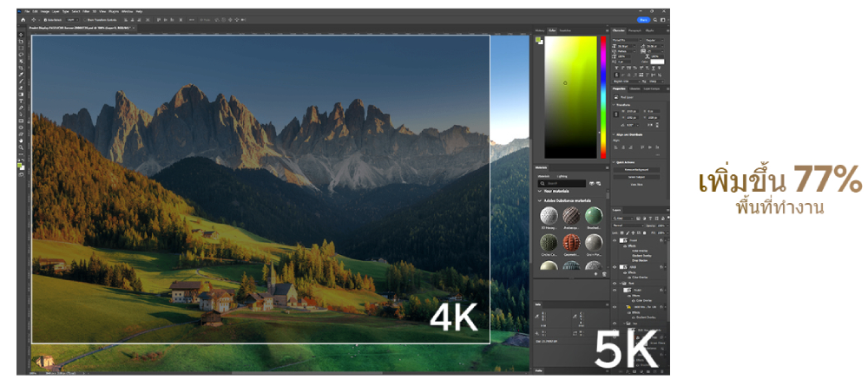Screen dimensions: 868x379
Task: Open the Layers panel menu icon
Action: pyautogui.click(x=667, y=210)
